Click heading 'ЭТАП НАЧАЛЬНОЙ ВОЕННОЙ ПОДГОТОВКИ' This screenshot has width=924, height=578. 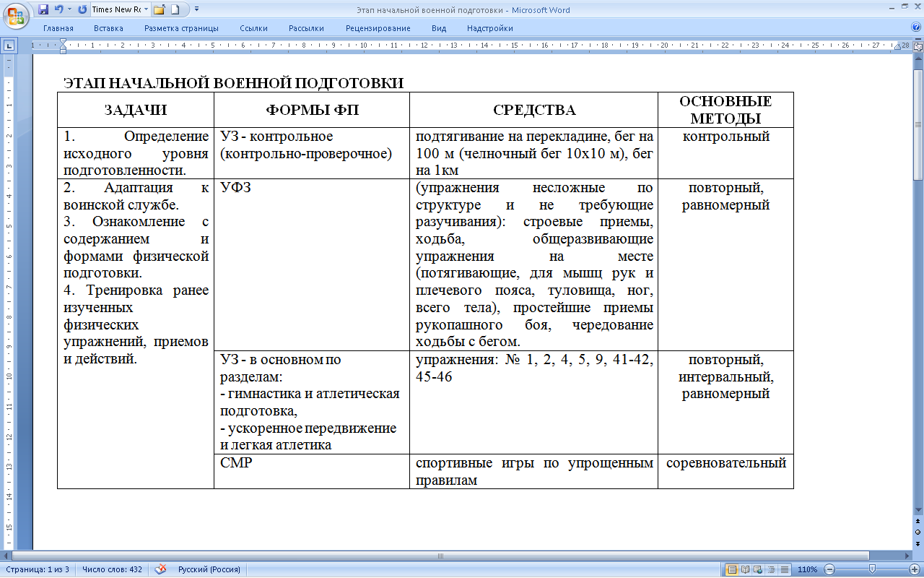pos(234,83)
